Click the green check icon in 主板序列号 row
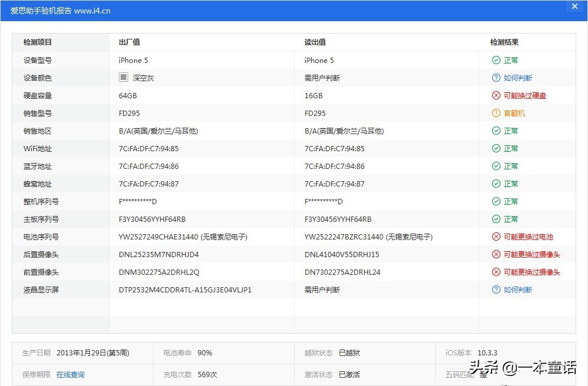Image resolution: width=588 pixels, height=386 pixels. point(496,219)
